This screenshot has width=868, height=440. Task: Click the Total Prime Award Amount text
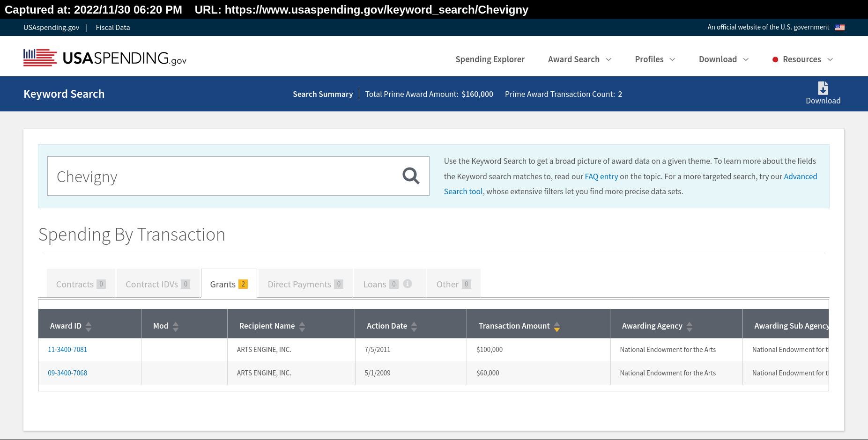click(x=429, y=94)
